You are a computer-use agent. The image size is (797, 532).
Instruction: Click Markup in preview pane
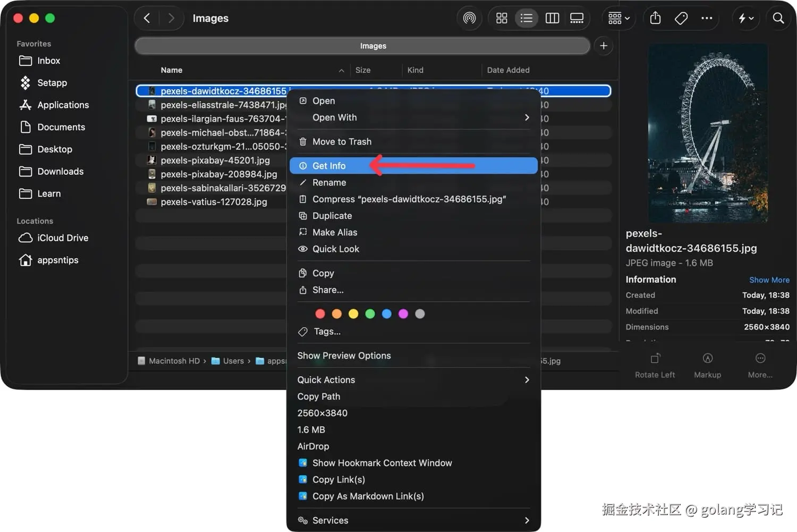[x=707, y=366]
